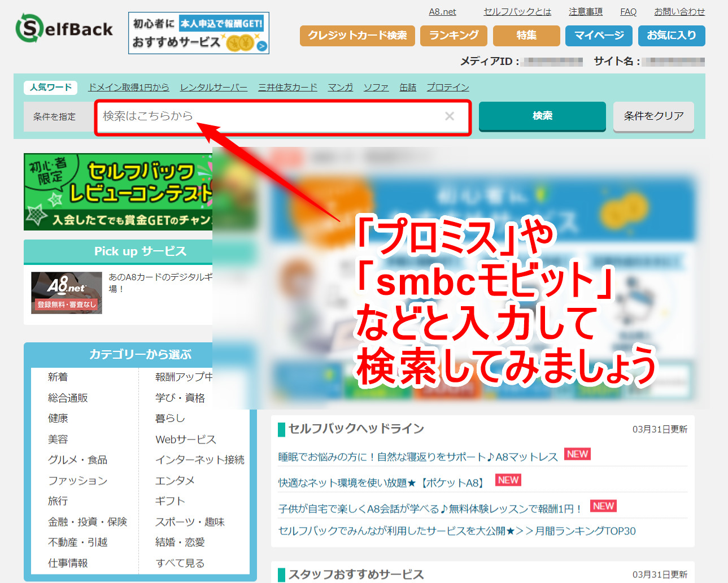Open 注意事項 link
This screenshot has width=728, height=583.
(x=586, y=12)
